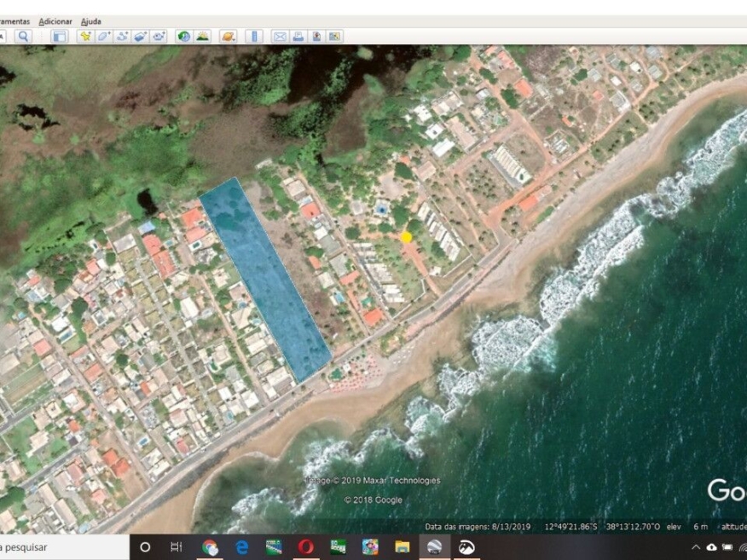747x560 pixels.
Task: Open the colorful game icon on taskbar
Action: [x=370, y=547]
